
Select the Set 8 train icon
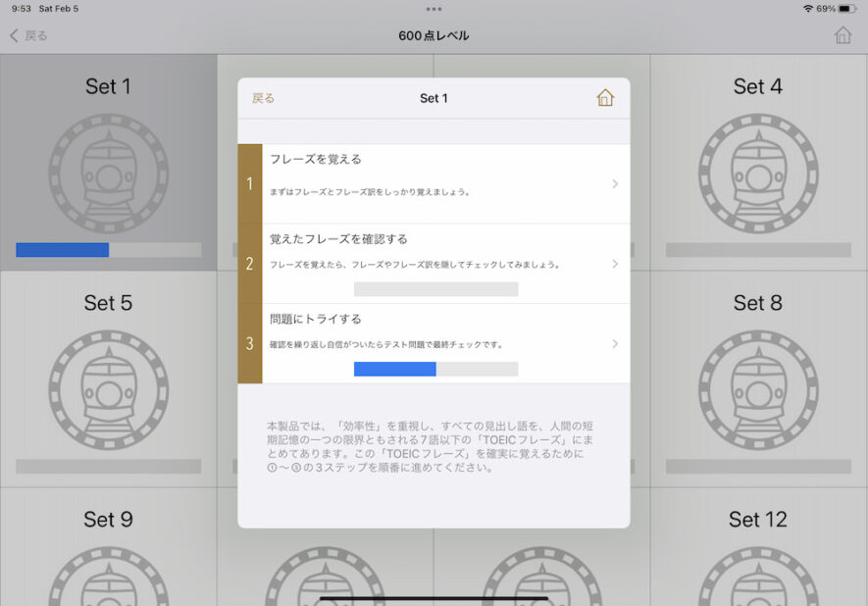coord(758,390)
